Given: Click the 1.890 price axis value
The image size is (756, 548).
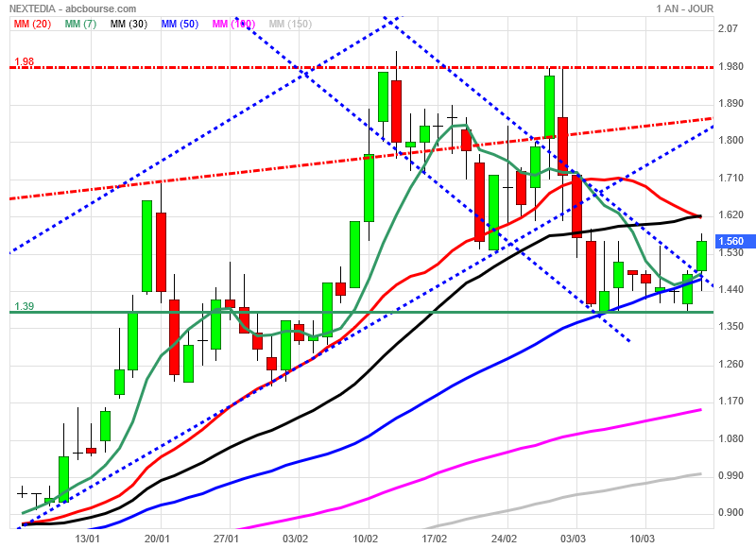Looking at the screenshot, I should tap(730, 103).
